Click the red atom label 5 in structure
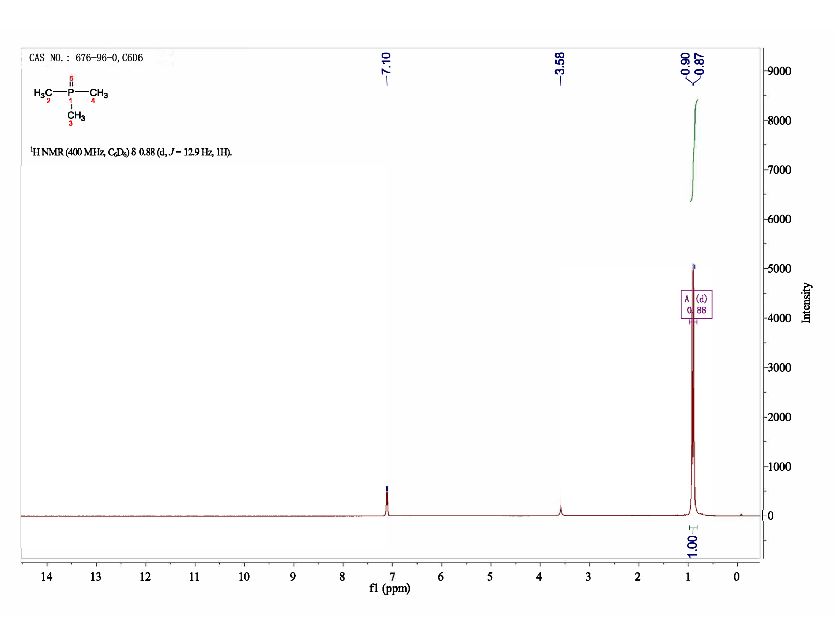Viewport: 834px width, 644px height. [71, 78]
